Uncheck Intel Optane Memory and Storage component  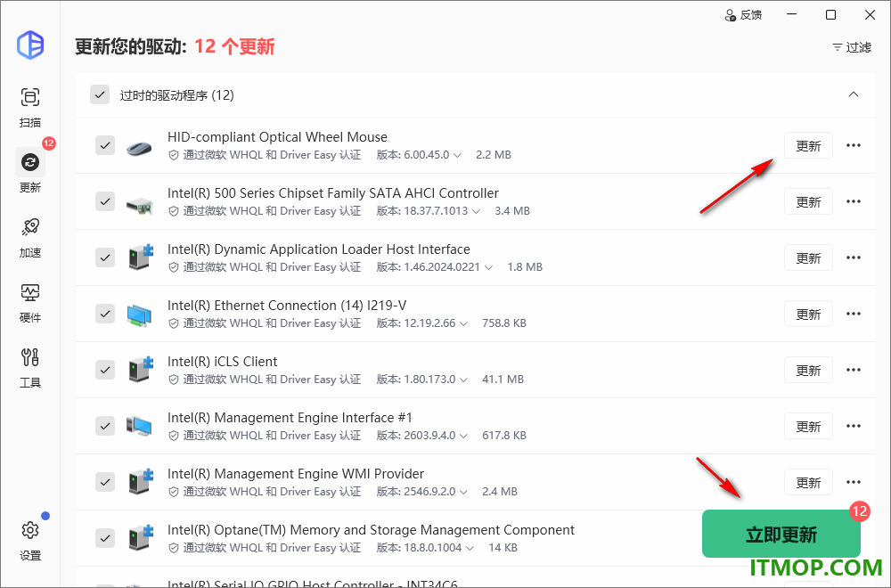(105, 539)
